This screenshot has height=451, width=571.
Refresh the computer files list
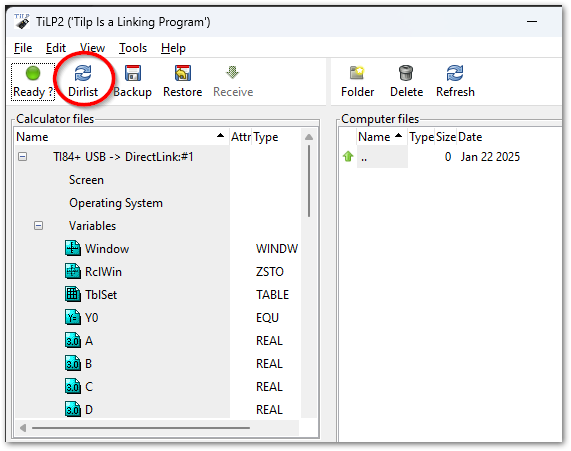[455, 82]
